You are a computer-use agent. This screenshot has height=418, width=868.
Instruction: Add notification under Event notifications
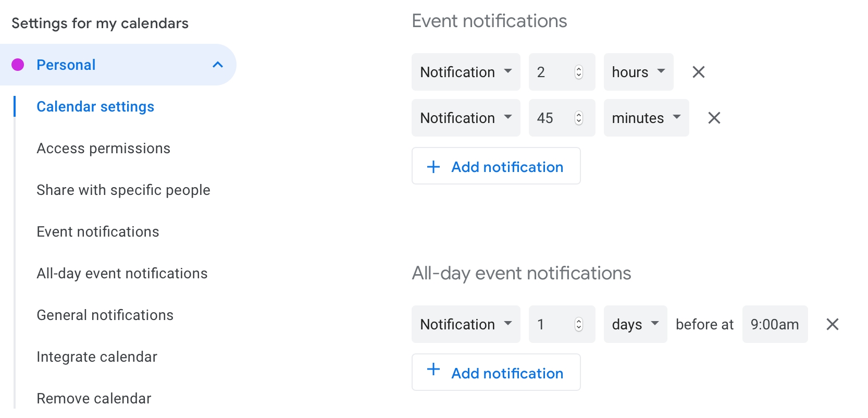coord(496,166)
